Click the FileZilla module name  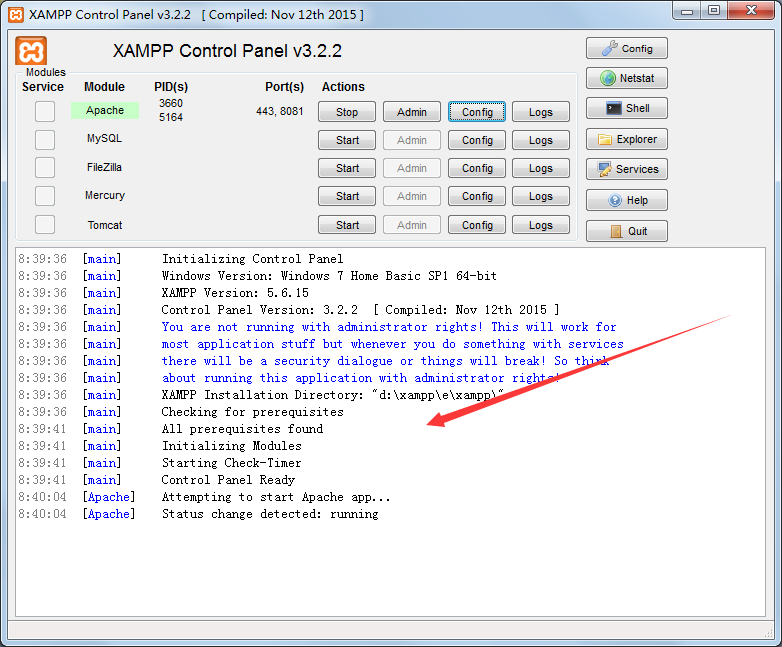tap(104, 167)
